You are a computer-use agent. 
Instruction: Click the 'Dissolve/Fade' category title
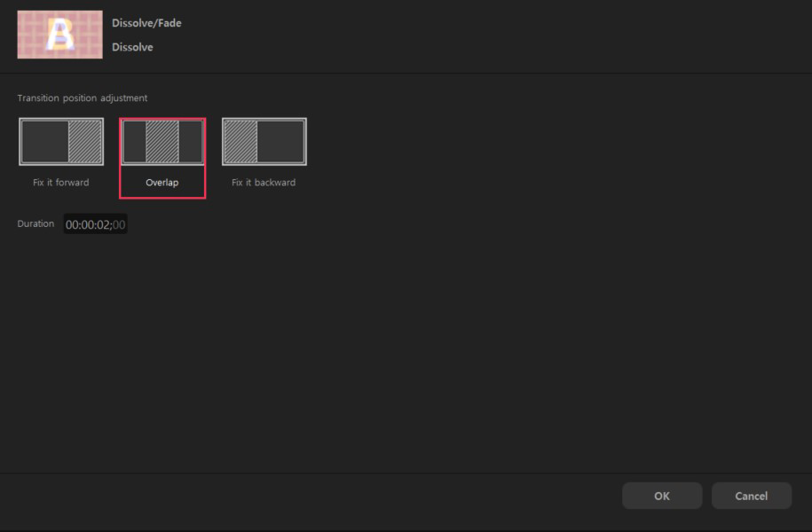[146, 23]
